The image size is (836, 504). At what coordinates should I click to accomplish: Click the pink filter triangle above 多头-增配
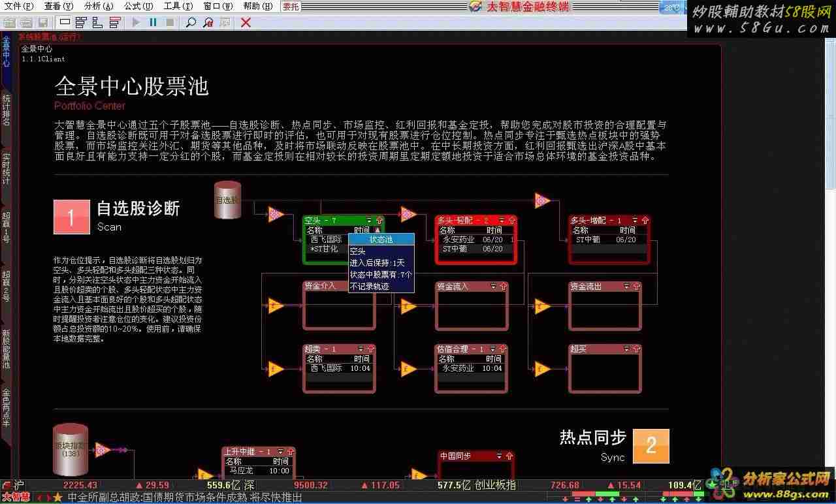point(542,200)
